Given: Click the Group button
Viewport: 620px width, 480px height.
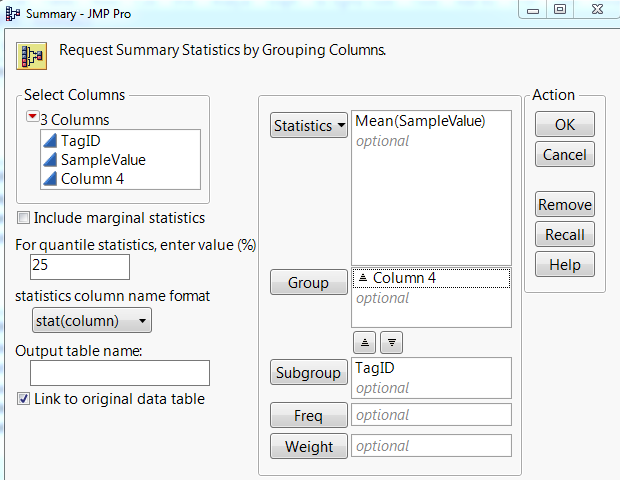Looking at the screenshot, I should [x=308, y=283].
